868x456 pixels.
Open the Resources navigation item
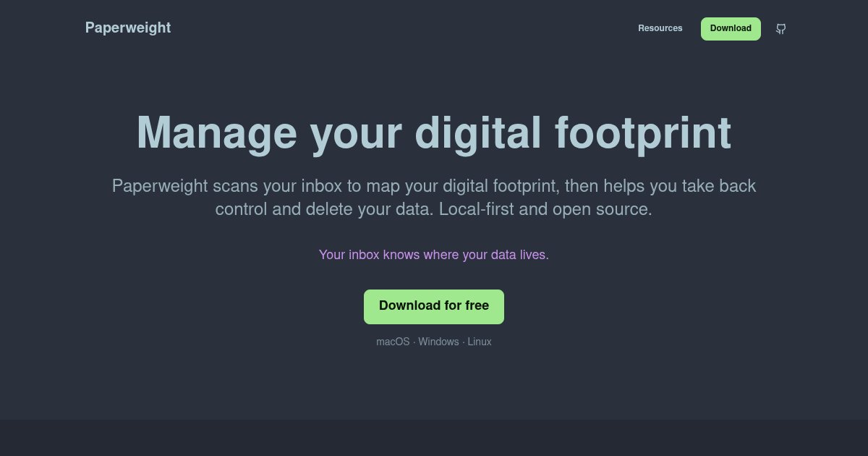point(660,28)
